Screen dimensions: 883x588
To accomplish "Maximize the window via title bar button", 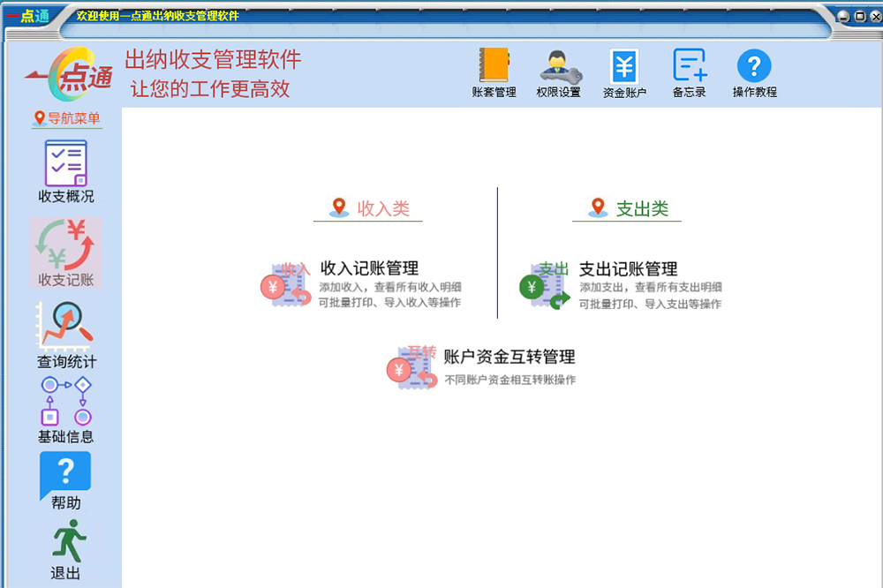I will (860, 16).
